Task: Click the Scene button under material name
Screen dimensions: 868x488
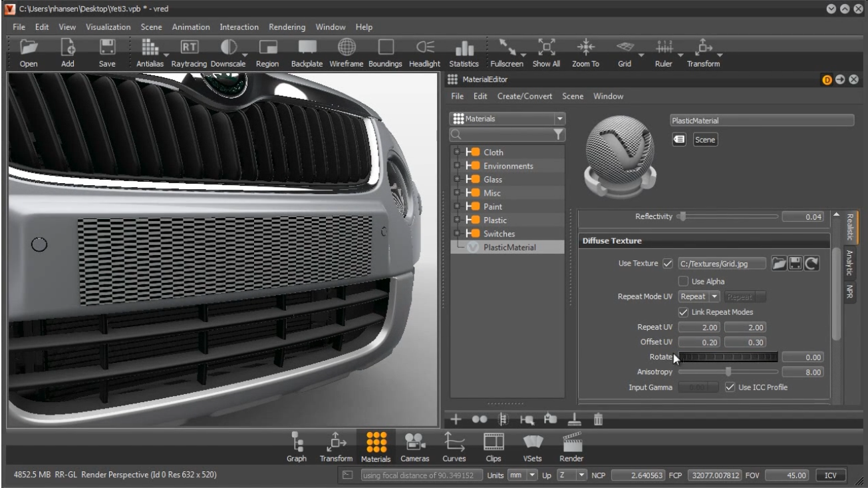Action: tap(705, 140)
